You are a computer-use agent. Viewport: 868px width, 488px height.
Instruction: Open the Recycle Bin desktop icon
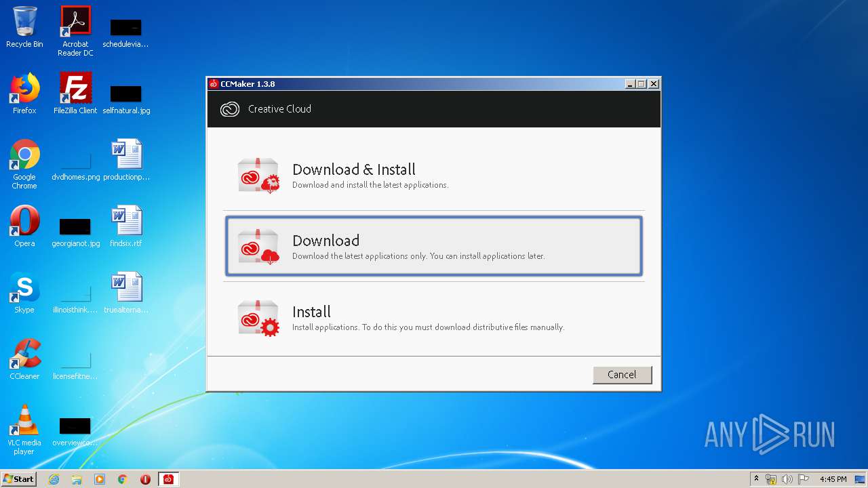point(24,27)
